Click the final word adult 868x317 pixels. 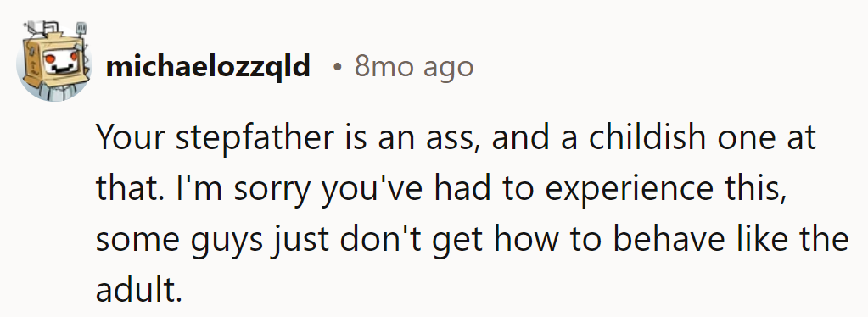coord(139,289)
